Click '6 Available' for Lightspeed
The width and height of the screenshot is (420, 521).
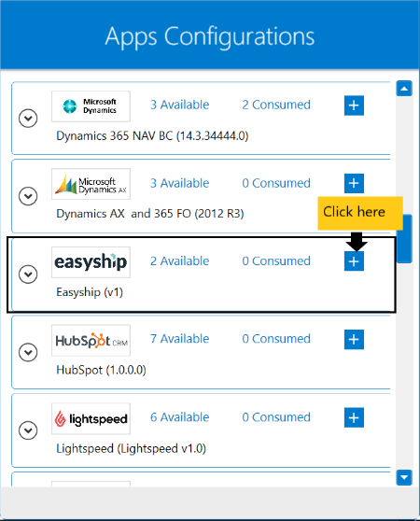[179, 417]
